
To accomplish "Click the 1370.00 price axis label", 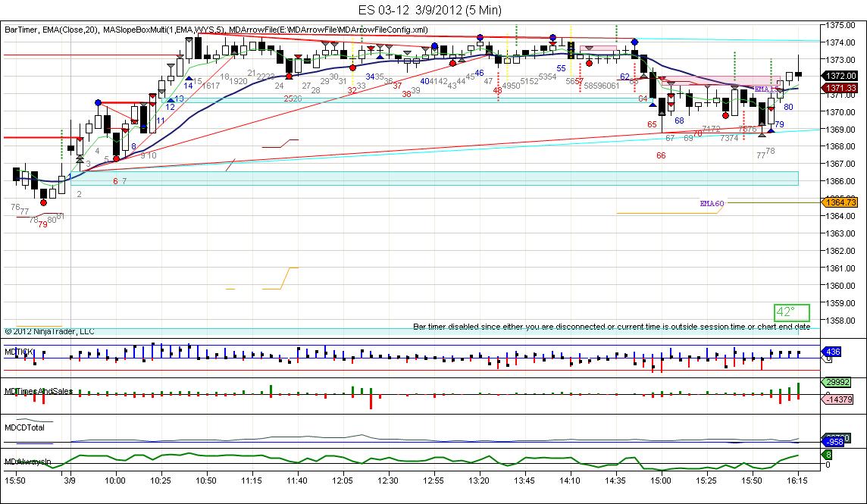I will [841, 111].
